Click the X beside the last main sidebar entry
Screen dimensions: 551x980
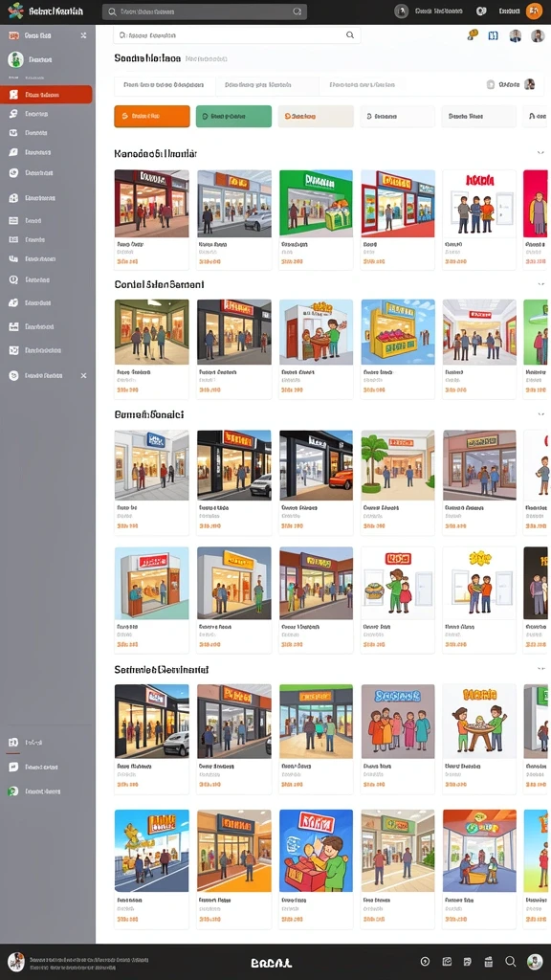coord(84,375)
